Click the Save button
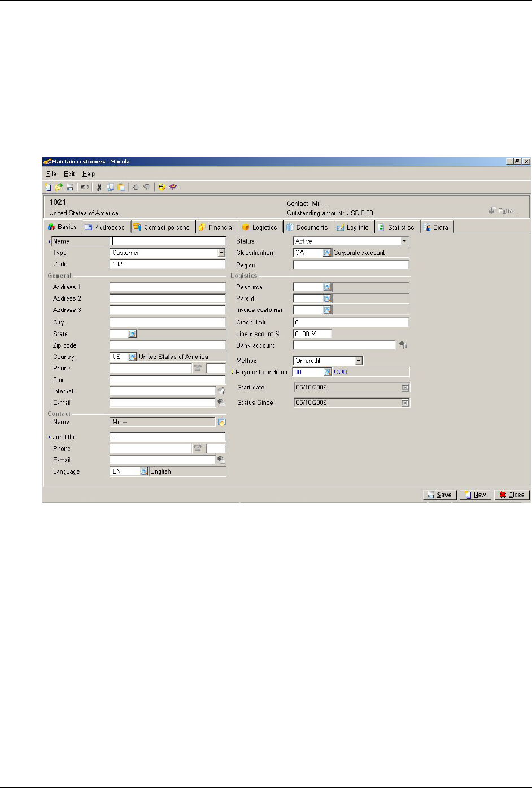This screenshot has width=532, height=788. click(x=440, y=495)
